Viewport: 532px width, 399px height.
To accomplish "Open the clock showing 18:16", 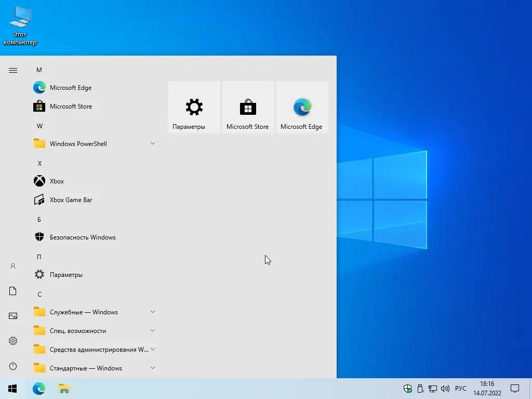I will pos(487,389).
